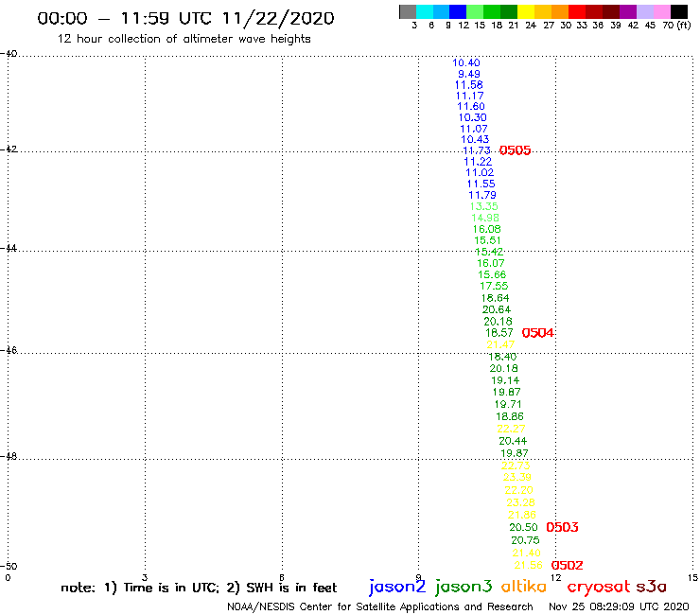
Task: Click the wave height value '15.51'
Action: [487, 240]
